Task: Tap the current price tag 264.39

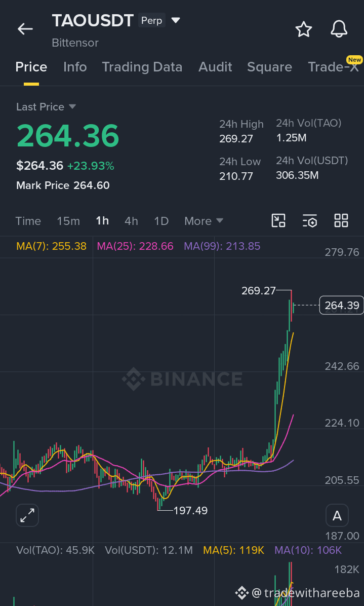Action: pos(342,306)
